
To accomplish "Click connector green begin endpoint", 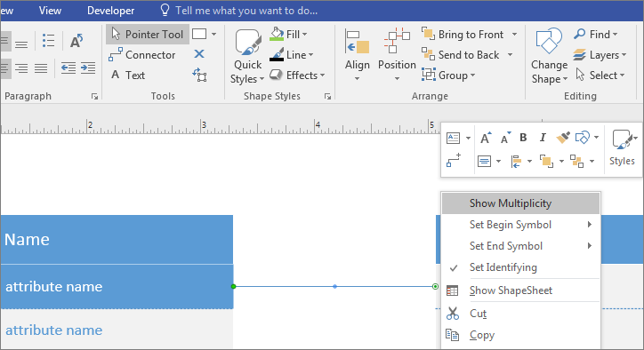I will [x=233, y=286].
